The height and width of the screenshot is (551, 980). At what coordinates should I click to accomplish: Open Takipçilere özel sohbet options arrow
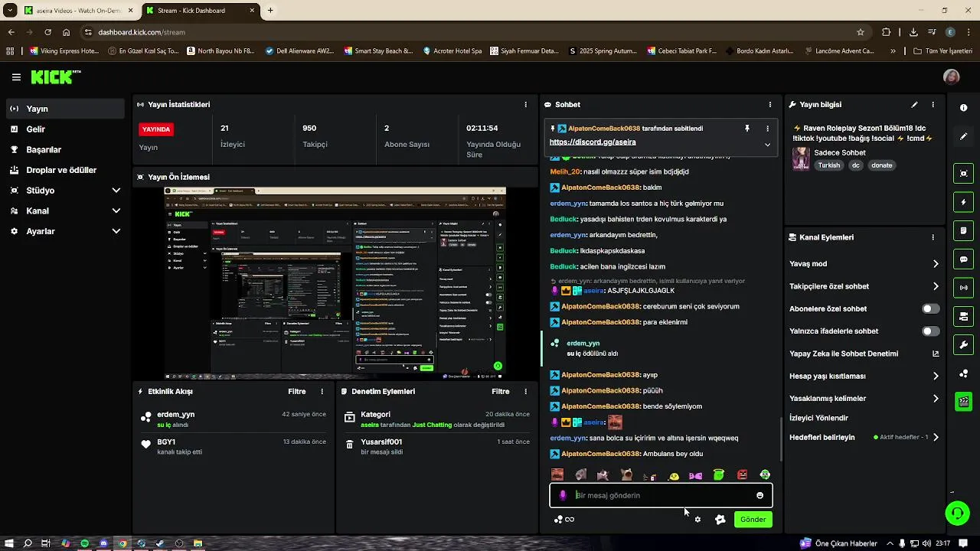tap(936, 286)
